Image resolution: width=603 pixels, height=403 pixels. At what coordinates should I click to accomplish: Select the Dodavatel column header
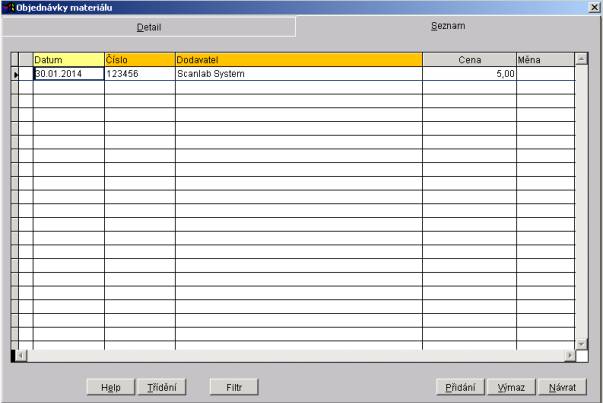coord(298,60)
